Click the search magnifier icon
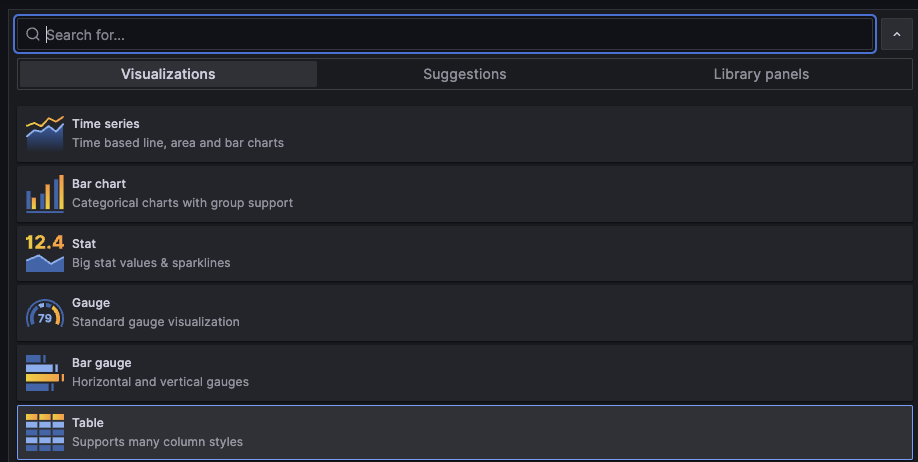 [x=33, y=34]
